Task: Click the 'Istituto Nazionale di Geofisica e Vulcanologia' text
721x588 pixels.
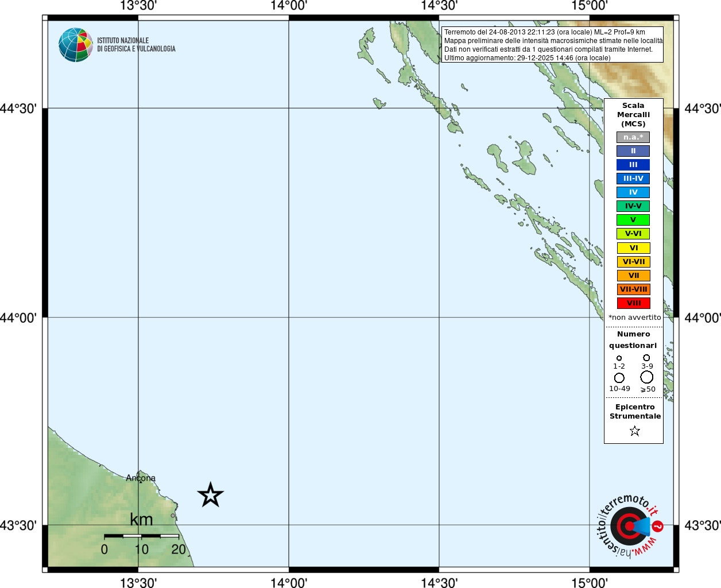Action: point(136,45)
